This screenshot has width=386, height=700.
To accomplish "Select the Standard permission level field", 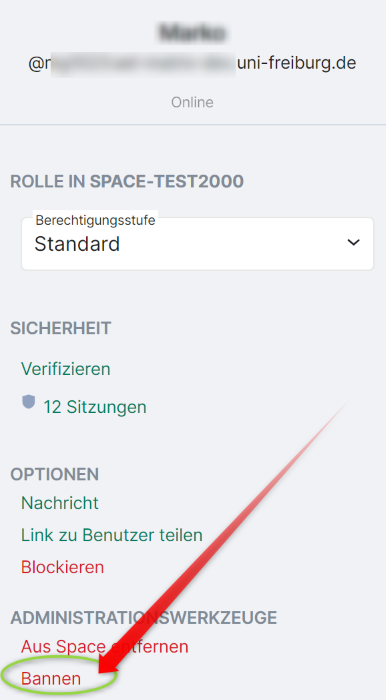I will pyautogui.click(x=197, y=244).
